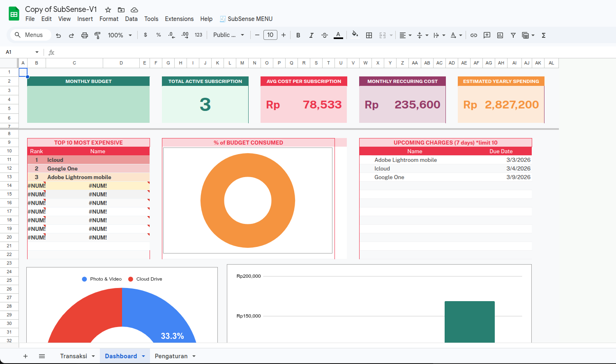Viewport: 616px width, 364px height.
Task: Click the Add new sheet button
Action: coord(25,356)
